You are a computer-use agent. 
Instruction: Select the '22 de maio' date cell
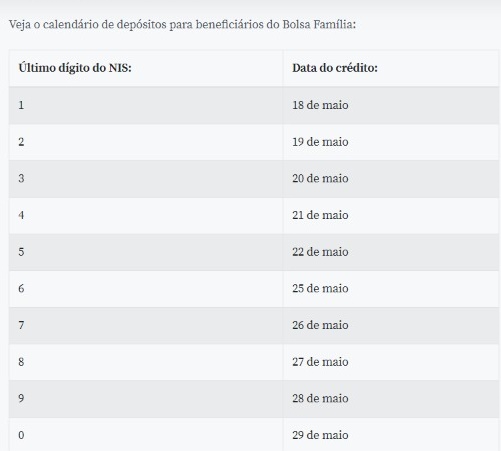click(x=391, y=252)
